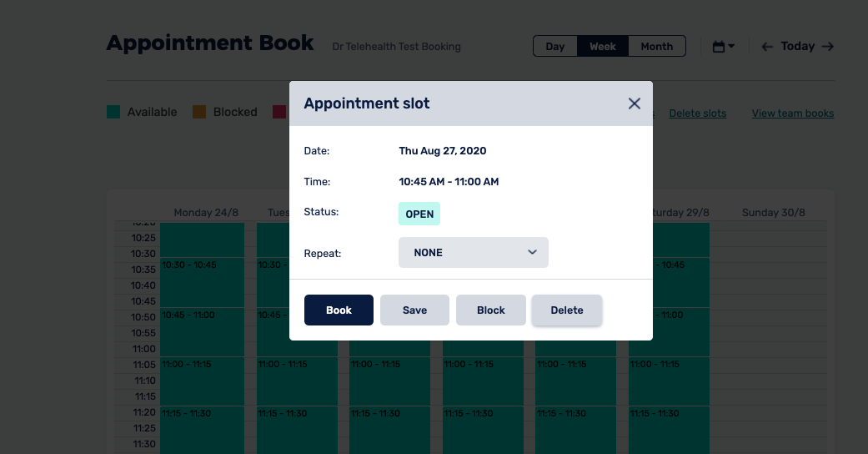Open the Delete slots link
868x454 pixels.
pos(697,113)
